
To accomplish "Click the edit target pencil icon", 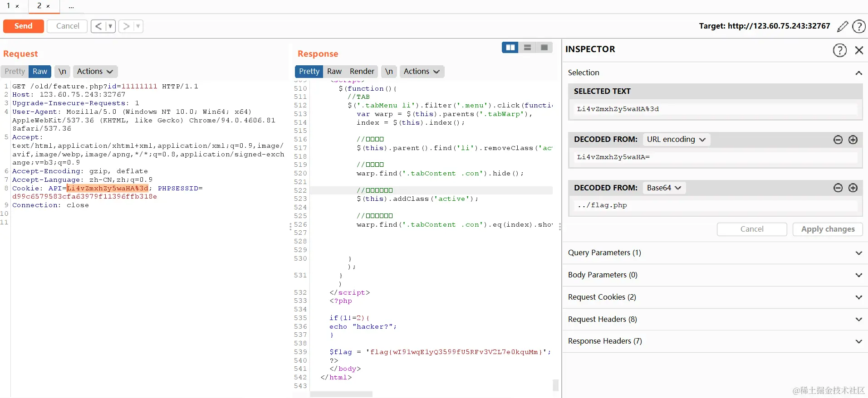I will click(842, 26).
